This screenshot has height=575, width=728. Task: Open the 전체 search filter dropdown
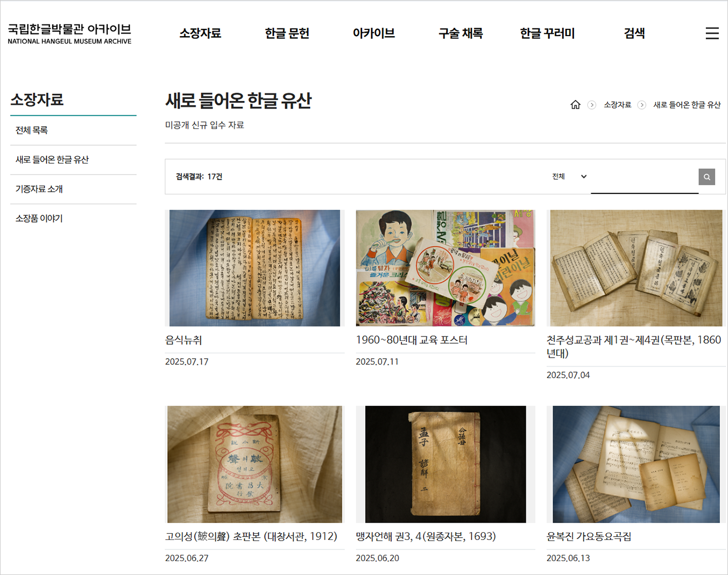pyautogui.click(x=569, y=176)
